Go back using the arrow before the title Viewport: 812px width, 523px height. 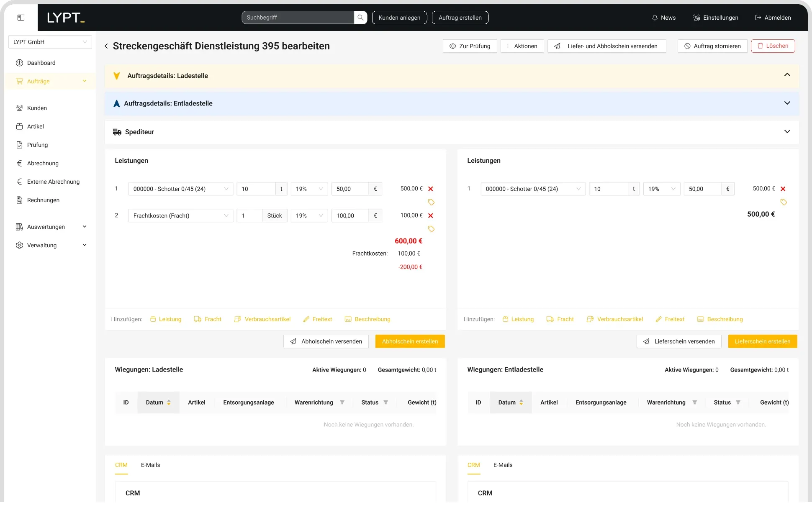106,46
